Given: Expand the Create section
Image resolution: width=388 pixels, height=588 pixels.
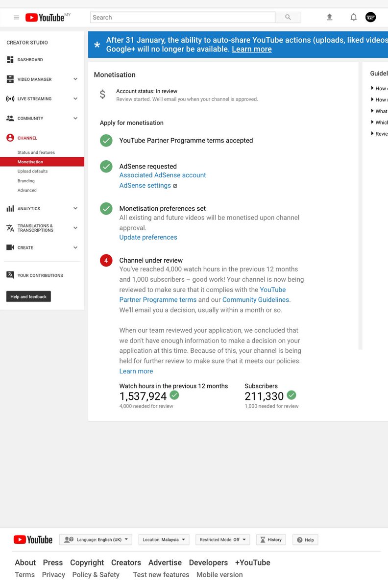Looking at the screenshot, I should point(75,247).
